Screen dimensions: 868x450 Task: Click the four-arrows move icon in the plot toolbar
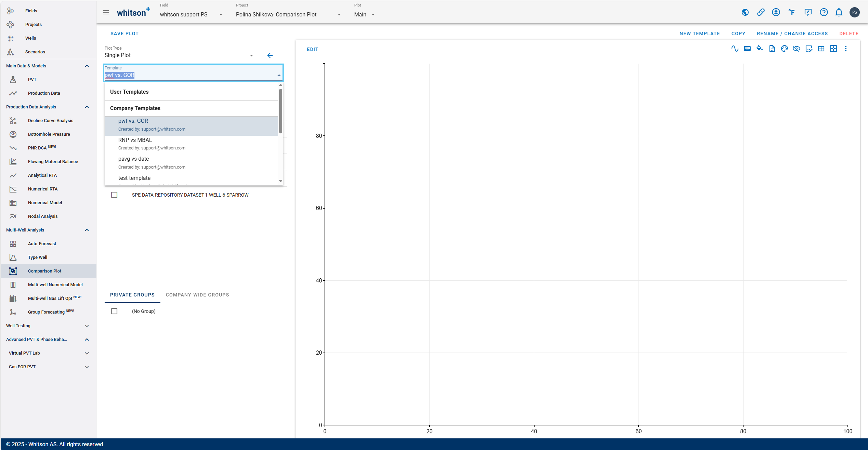tap(833, 49)
